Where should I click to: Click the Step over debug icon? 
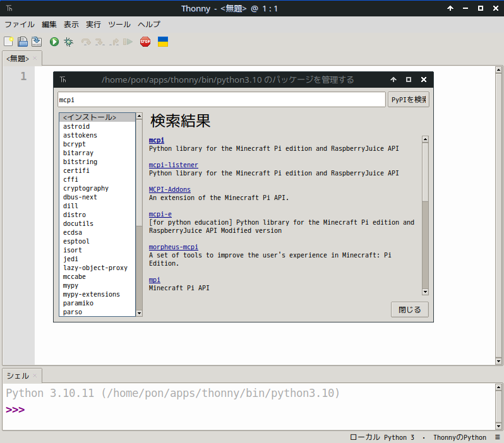point(86,42)
